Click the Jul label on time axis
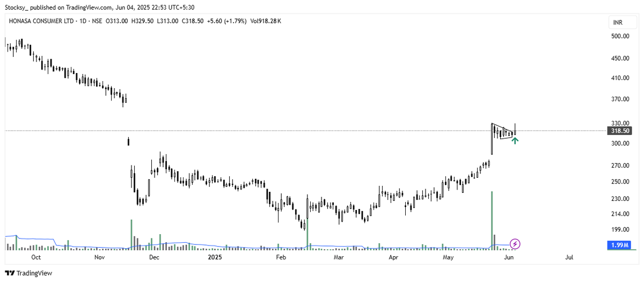The height and width of the screenshot is (282, 644). point(569,257)
